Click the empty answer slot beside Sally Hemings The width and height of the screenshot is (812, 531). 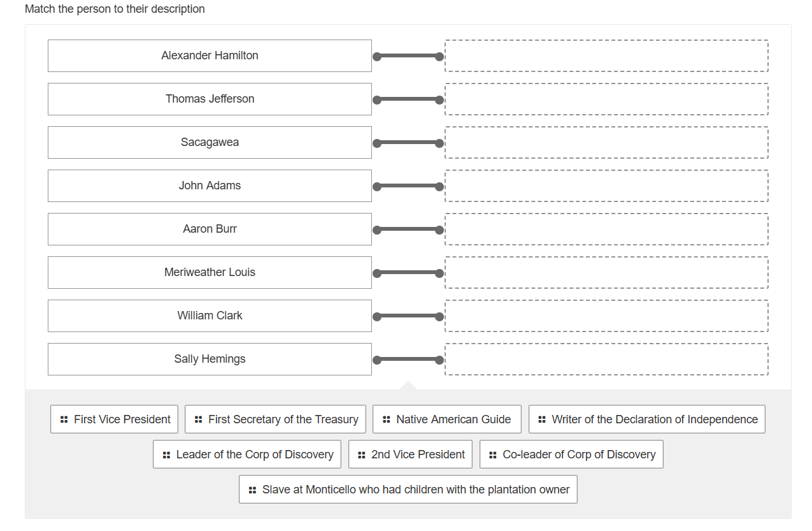[606, 359]
